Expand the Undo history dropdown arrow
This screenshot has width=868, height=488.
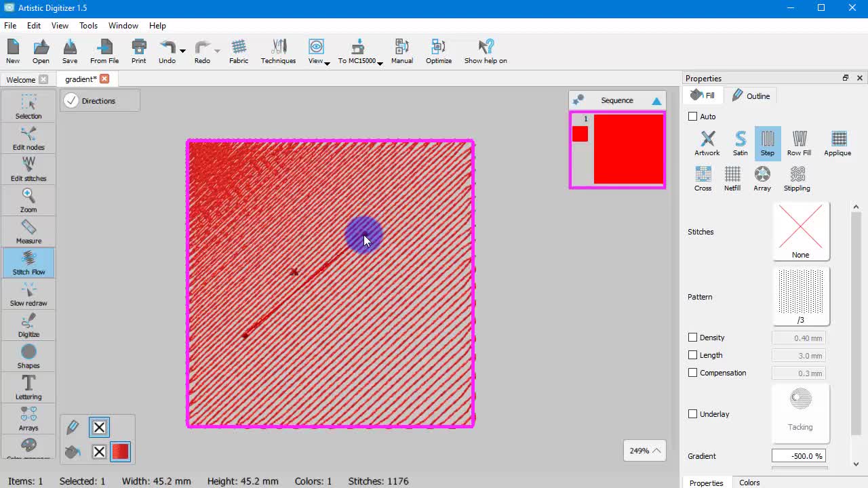coord(182,51)
